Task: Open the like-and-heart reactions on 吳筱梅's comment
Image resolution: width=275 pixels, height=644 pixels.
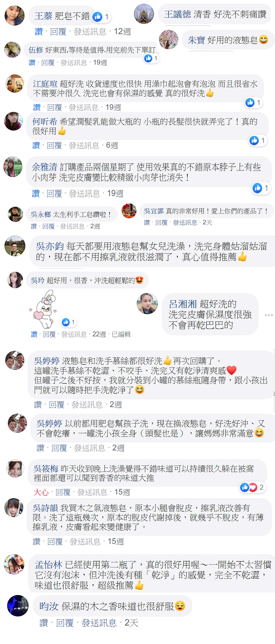Action: point(252,487)
